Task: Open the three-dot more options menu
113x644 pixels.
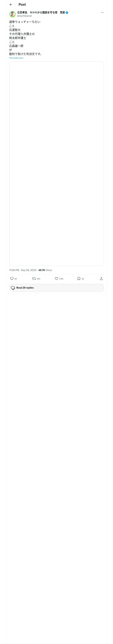Action: click(102, 13)
